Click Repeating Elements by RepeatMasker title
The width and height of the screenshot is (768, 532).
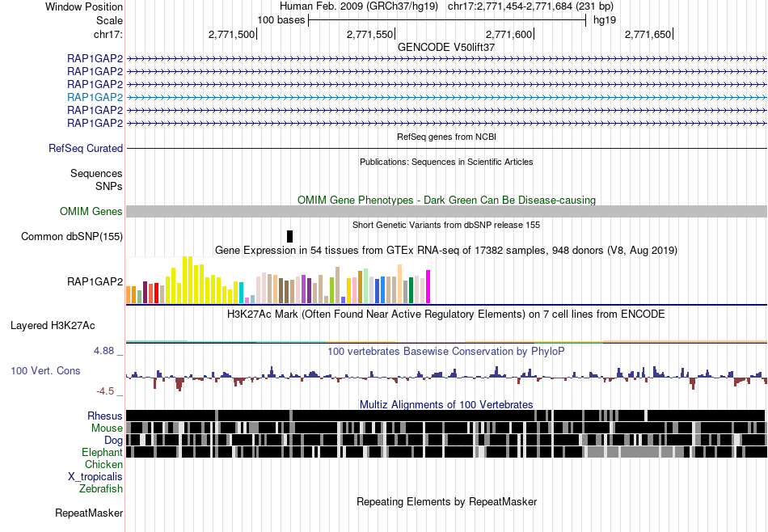click(x=446, y=501)
